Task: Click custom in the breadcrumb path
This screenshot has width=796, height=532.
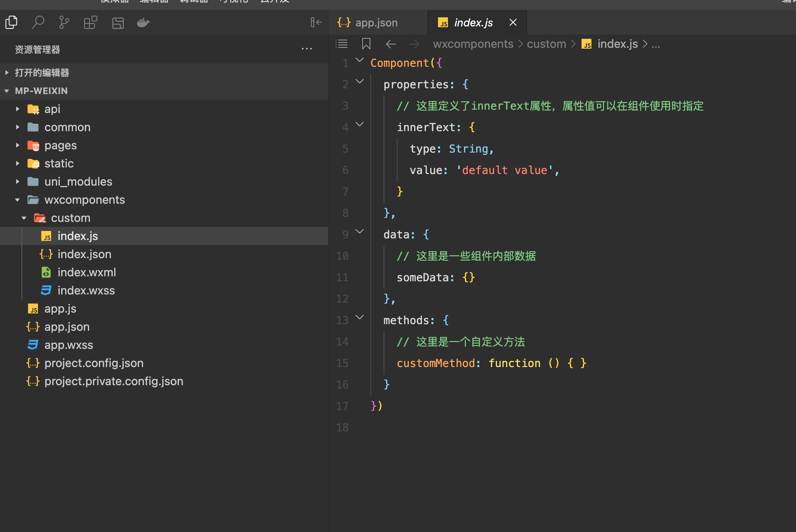Action: [x=546, y=44]
